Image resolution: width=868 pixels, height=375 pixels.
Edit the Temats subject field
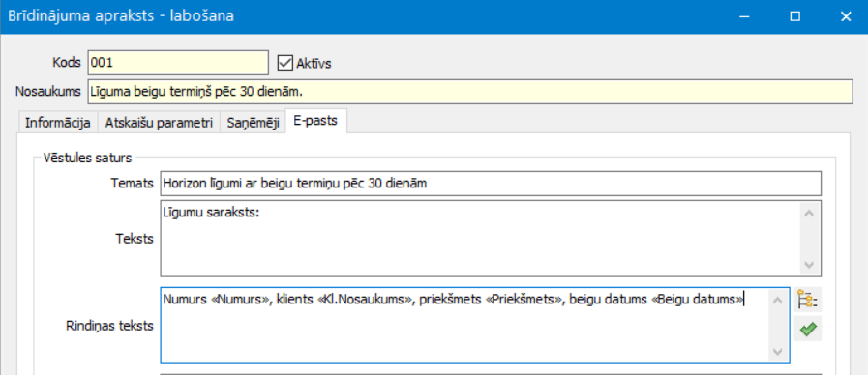coord(491,184)
